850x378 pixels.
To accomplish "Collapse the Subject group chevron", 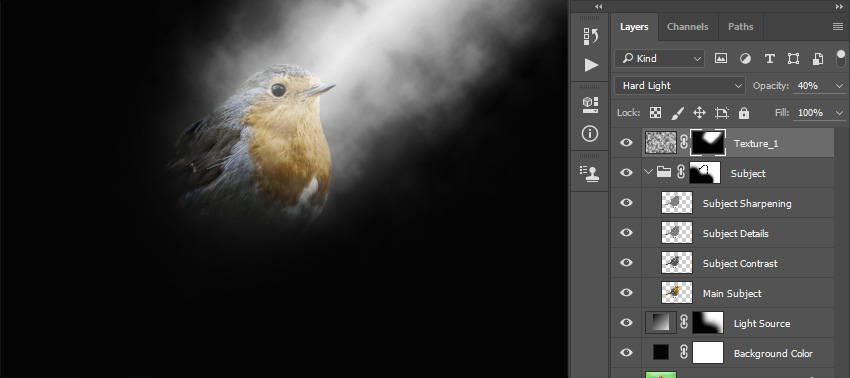I will coord(648,172).
